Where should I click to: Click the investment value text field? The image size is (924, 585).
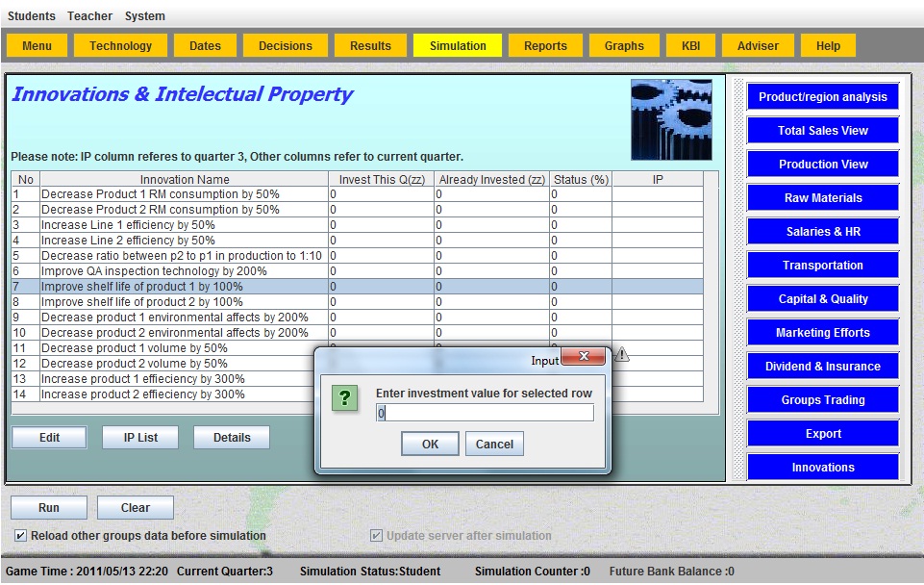(x=485, y=413)
